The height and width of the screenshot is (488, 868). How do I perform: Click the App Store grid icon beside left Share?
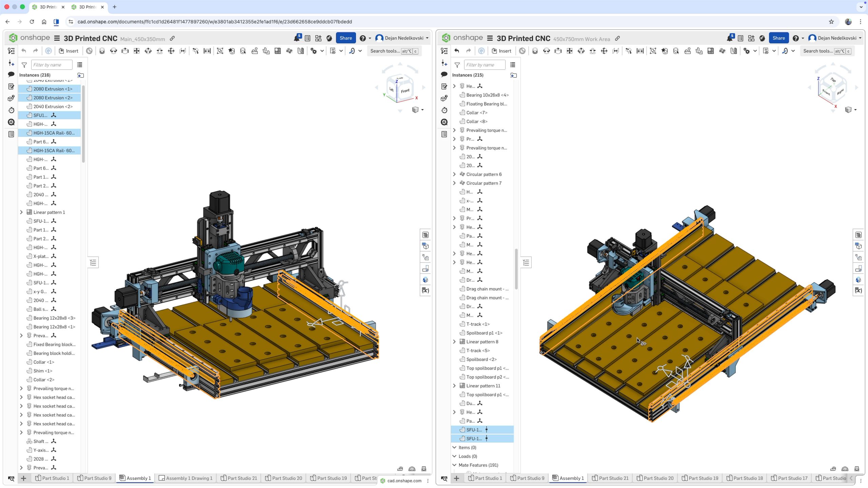click(x=318, y=38)
